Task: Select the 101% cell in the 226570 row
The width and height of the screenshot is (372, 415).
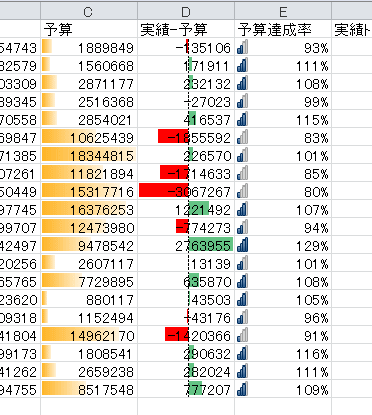Action: [x=283, y=155]
